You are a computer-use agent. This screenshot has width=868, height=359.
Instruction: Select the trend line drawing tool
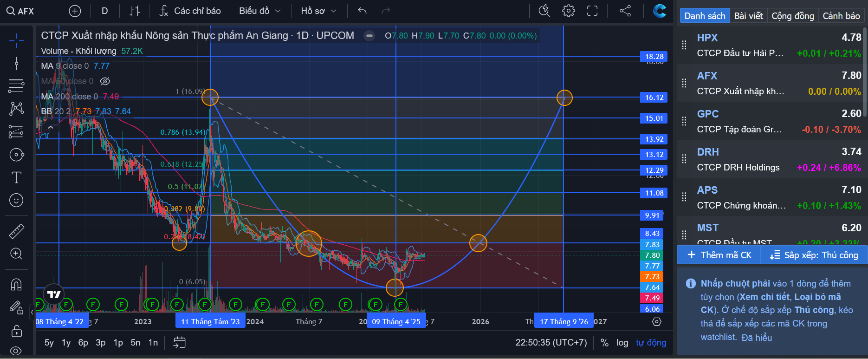coord(16,63)
